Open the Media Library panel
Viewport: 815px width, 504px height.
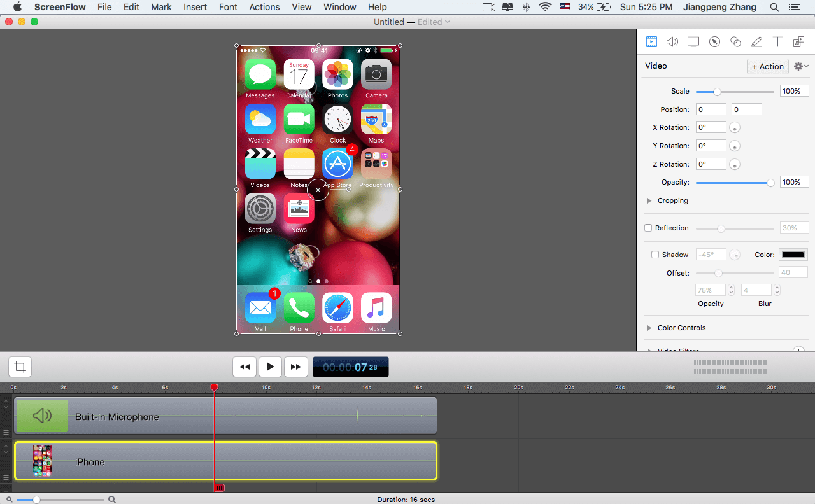pyautogui.click(x=798, y=41)
